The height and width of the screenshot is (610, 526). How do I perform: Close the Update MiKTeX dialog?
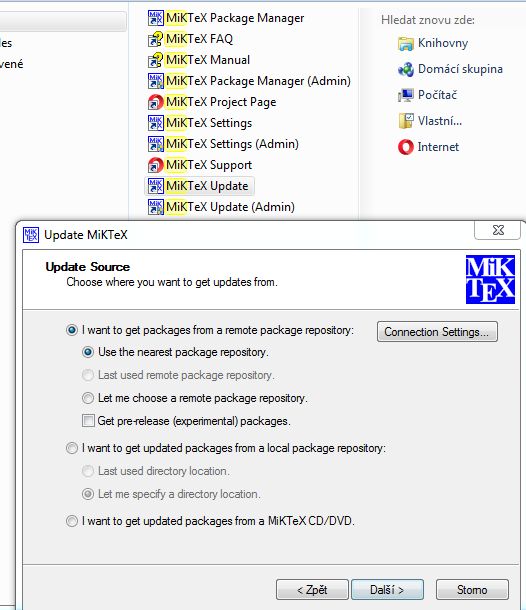point(498,230)
